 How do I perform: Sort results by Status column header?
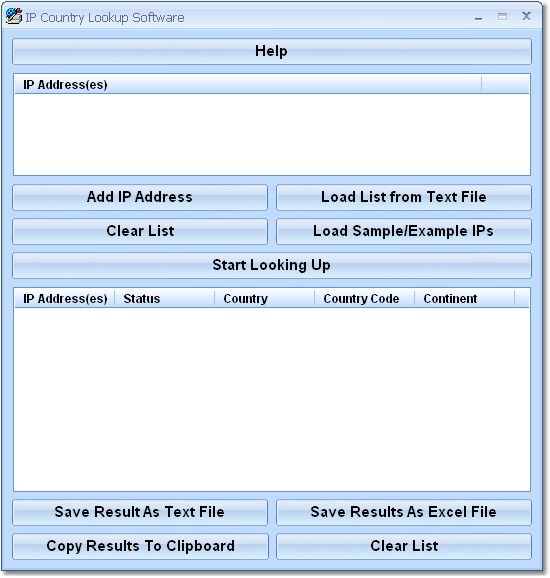[164, 298]
